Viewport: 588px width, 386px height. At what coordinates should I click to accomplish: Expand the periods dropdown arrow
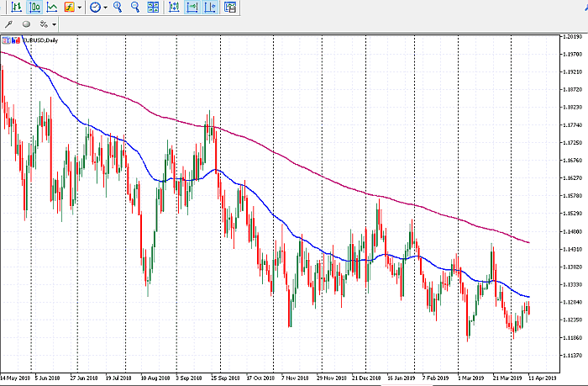[x=105, y=8]
